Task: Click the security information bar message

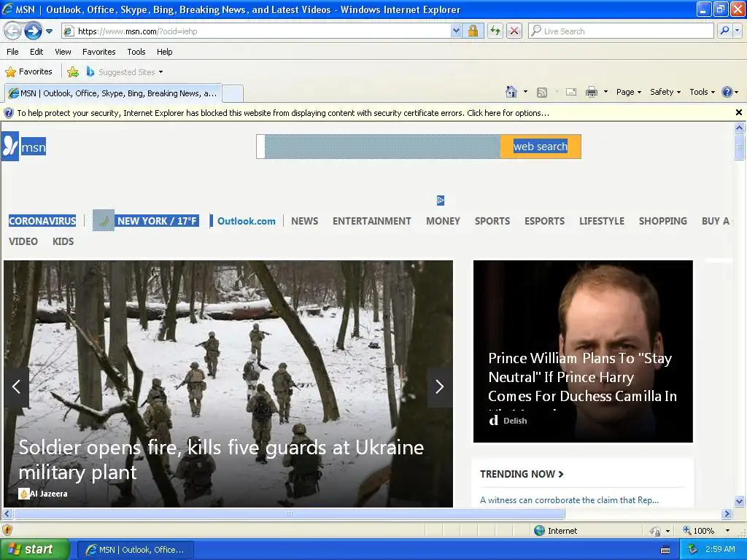Action: (283, 113)
